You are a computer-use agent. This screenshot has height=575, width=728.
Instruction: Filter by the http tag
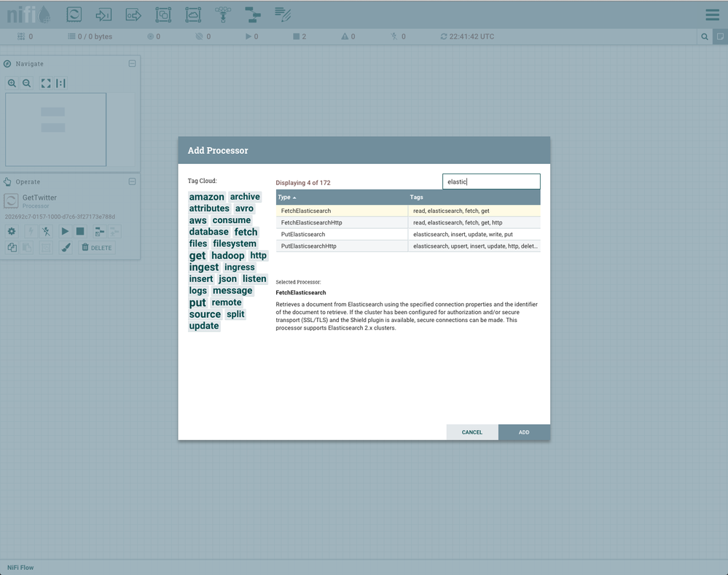click(258, 256)
